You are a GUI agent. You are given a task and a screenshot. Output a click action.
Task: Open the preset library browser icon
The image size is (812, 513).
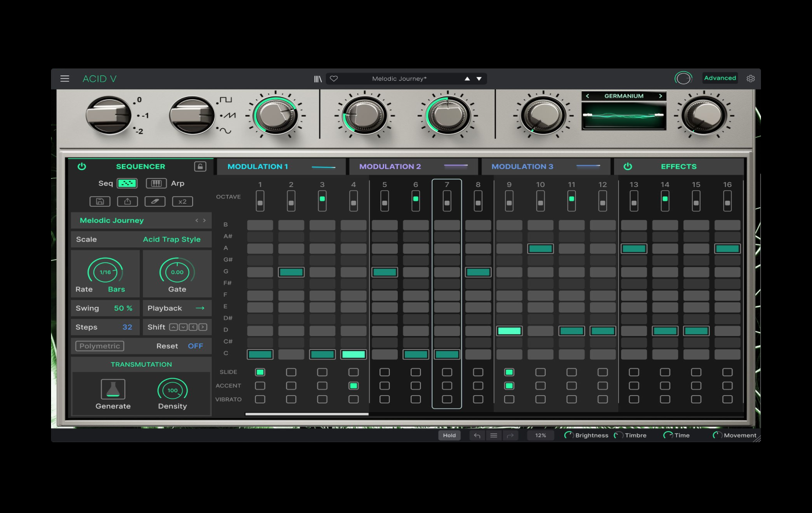tap(318, 79)
